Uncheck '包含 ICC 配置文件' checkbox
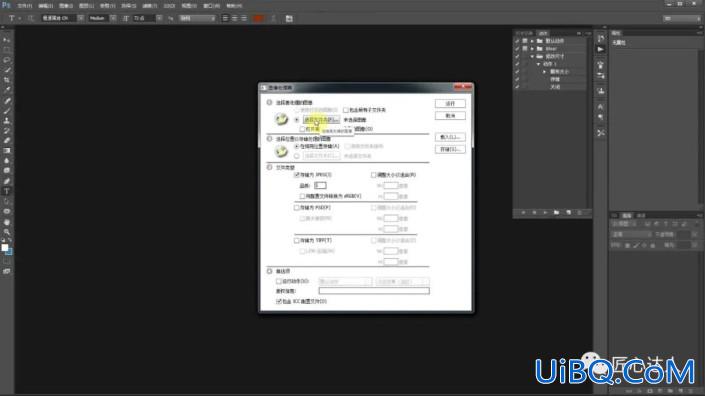705x396 pixels. 279,302
